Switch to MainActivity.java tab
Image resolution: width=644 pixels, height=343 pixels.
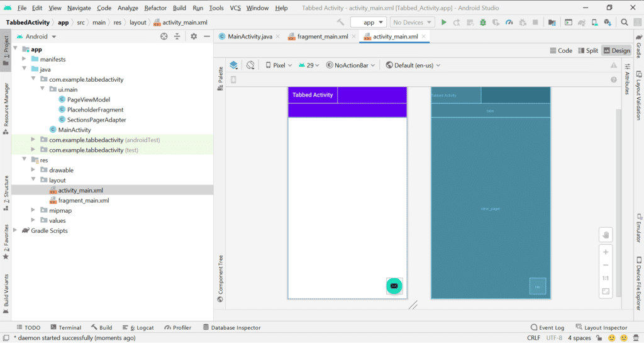coord(250,37)
